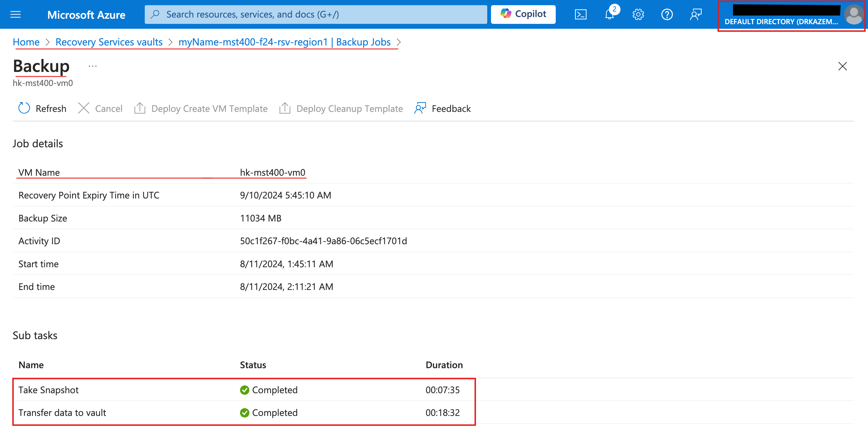Viewport: 868px width, 447px height.
Task: Refresh the backup job details
Action: point(42,108)
